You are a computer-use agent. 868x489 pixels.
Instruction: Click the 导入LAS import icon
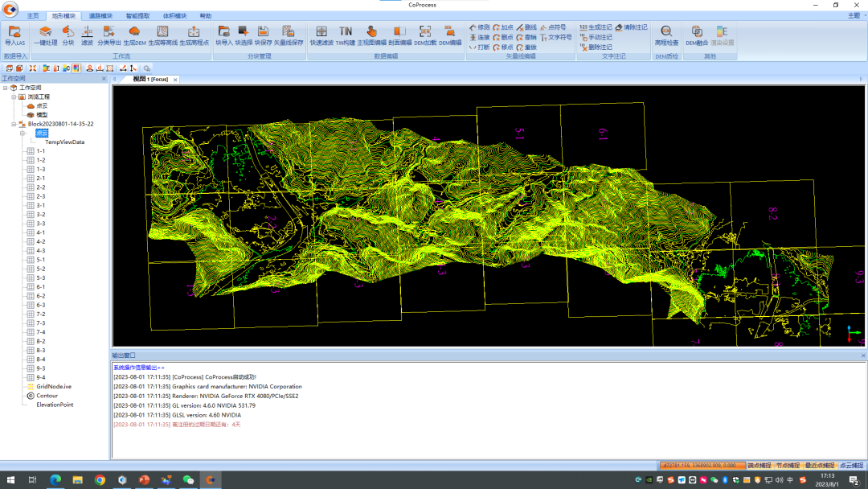click(15, 35)
